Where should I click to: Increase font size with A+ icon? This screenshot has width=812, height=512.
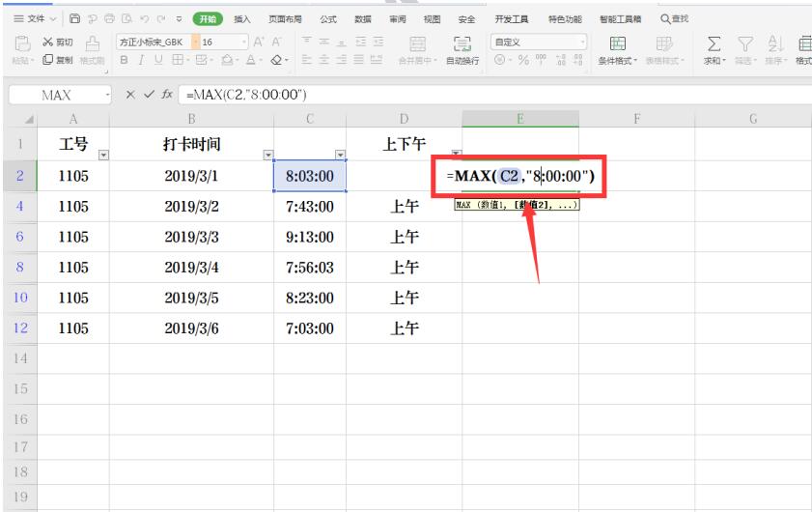click(259, 42)
